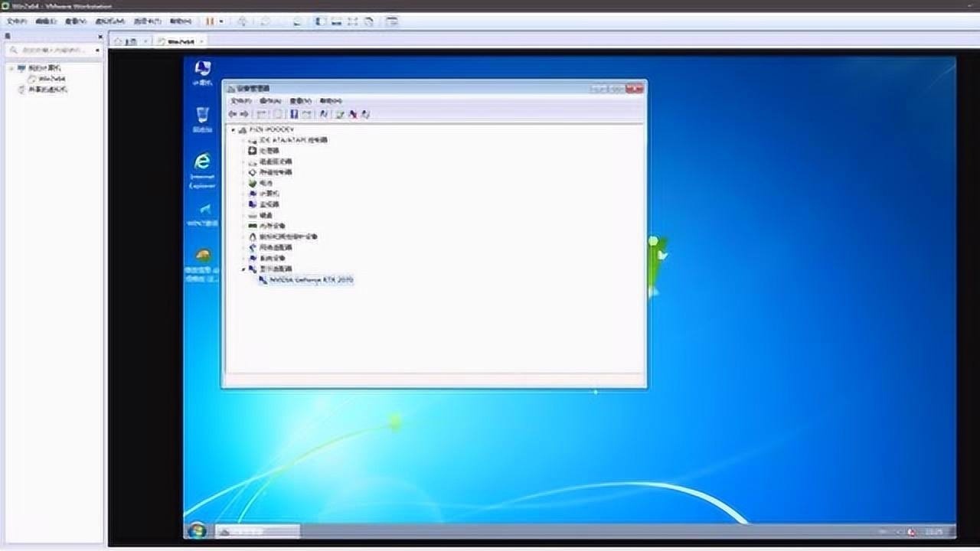
Task: Select the mouse and pointing devices category row
Action: [283, 237]
